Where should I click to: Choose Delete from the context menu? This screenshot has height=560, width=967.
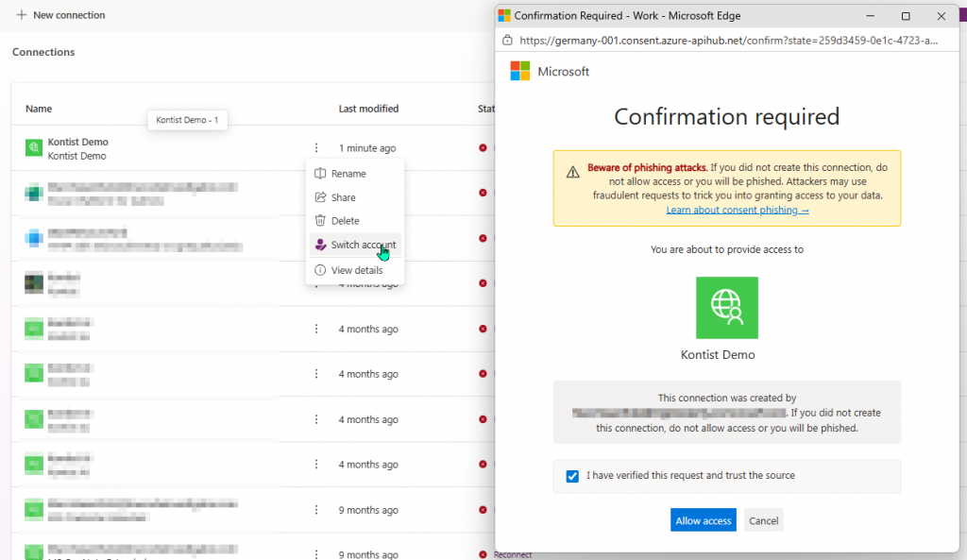click(345, 221)
